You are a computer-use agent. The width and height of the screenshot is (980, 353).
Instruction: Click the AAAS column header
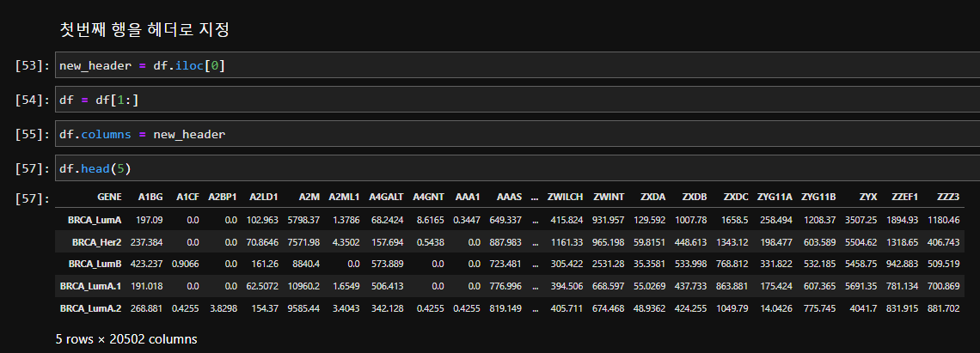(x=510, y=197)
